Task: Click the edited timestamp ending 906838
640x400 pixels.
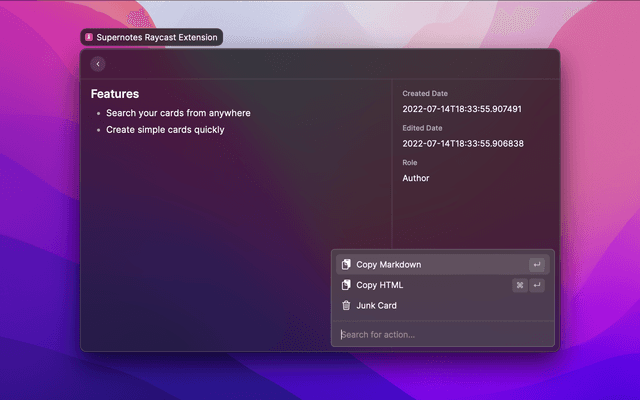Action: 463,144
